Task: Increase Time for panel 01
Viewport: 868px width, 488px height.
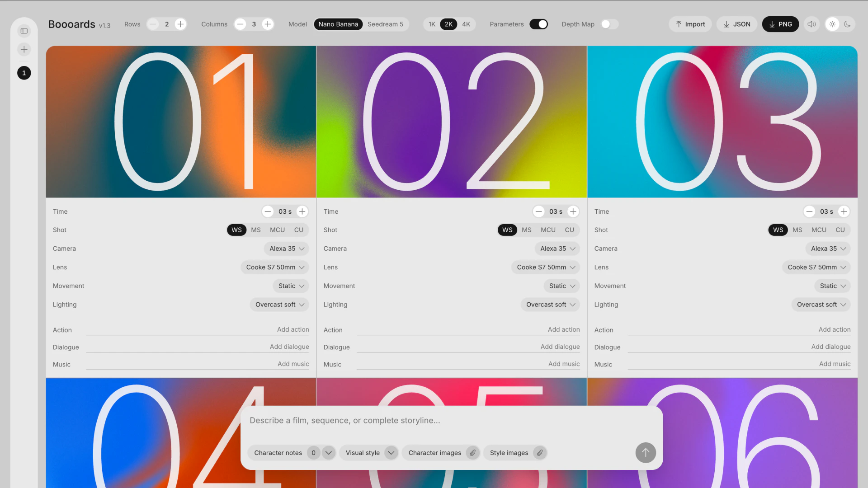Action: click(302, 211)
